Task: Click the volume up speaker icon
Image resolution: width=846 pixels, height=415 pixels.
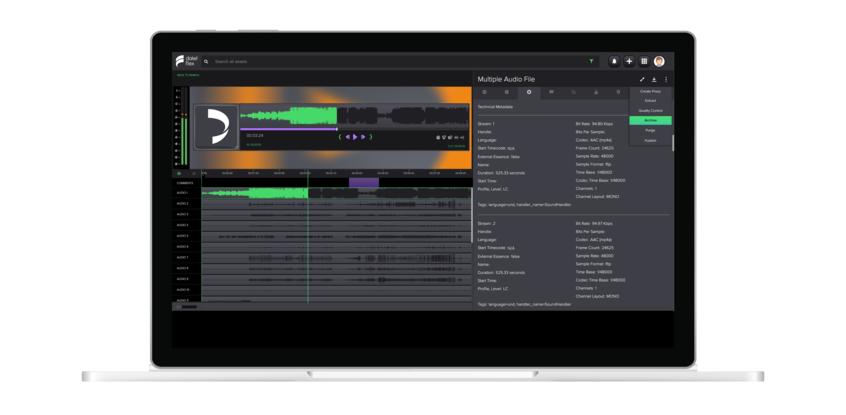Action: coord(462,137)
